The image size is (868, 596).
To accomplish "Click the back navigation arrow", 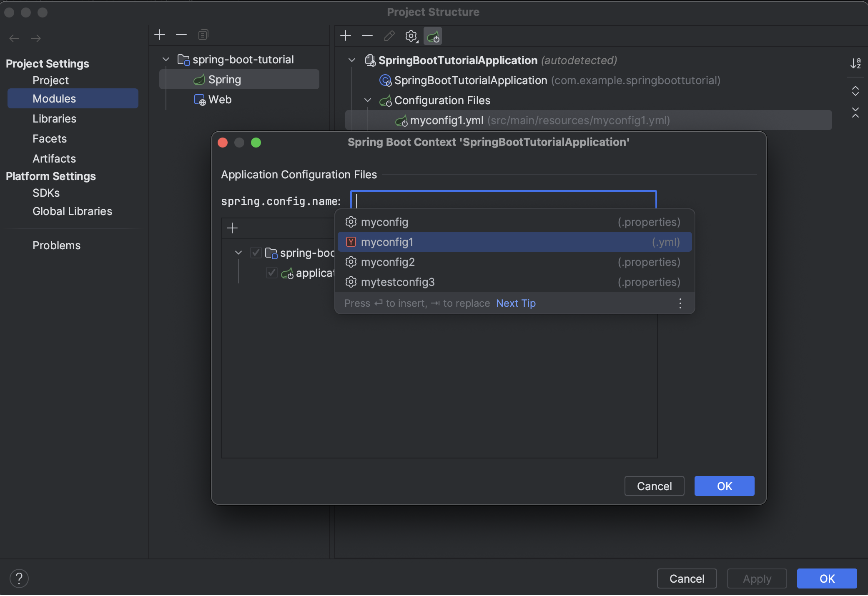I will tap(14, 38).
